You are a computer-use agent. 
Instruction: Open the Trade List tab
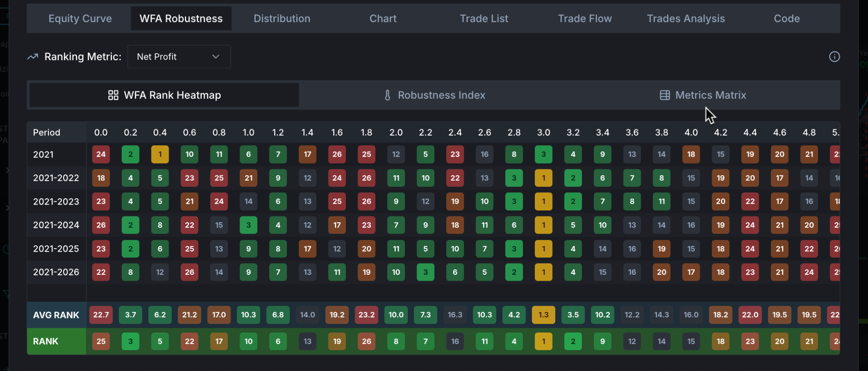point(484,19)
